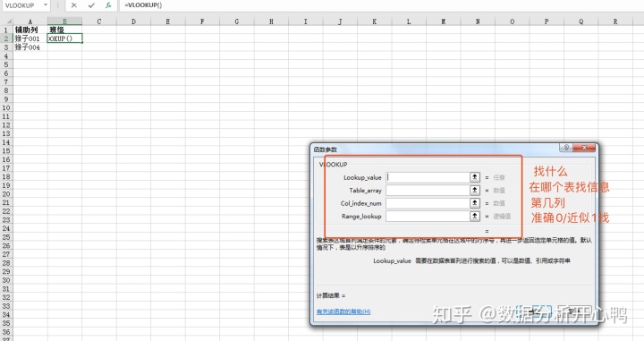Select column H header

[x=271, y=21]
